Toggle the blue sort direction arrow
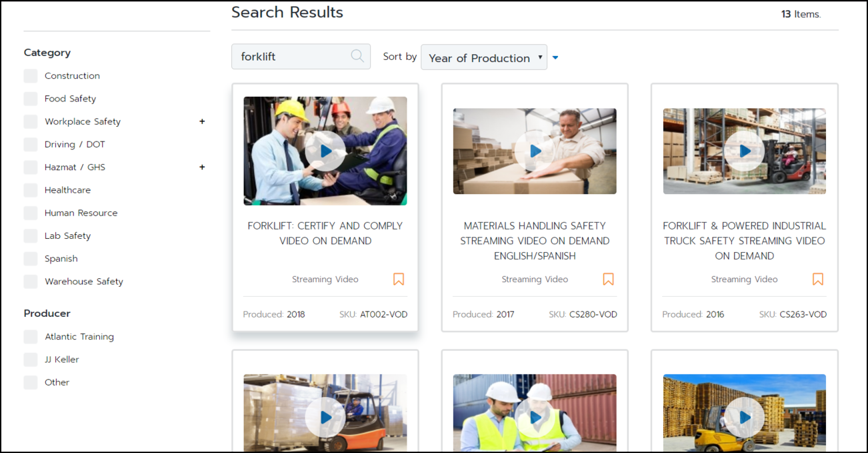Screen dimensions: 868x453 pos(555,57)
